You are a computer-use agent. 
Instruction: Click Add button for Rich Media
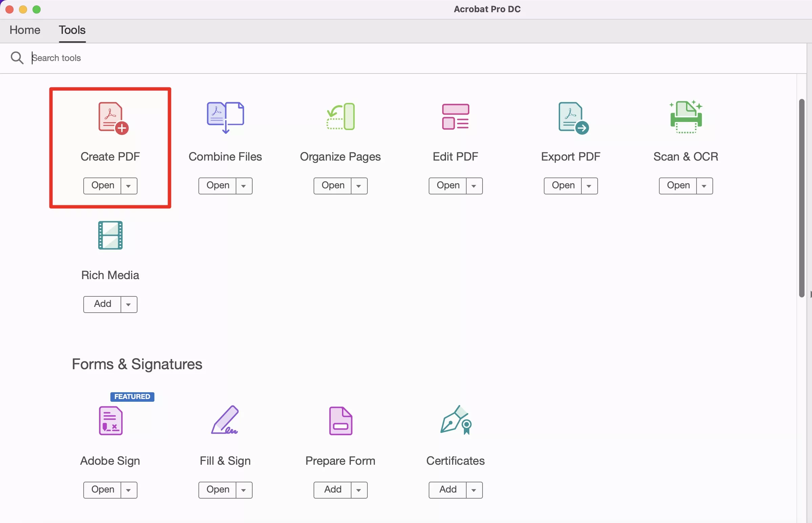102,303
